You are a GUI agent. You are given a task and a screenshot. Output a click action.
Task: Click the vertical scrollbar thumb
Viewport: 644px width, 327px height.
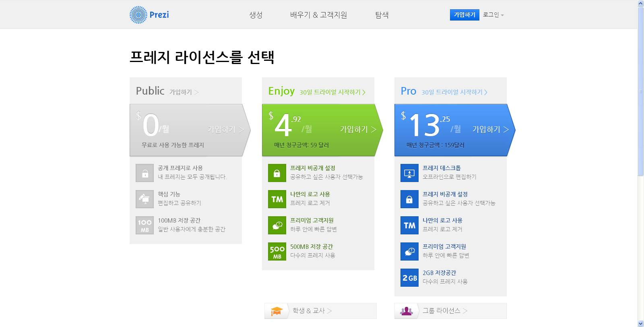[641, 91]
